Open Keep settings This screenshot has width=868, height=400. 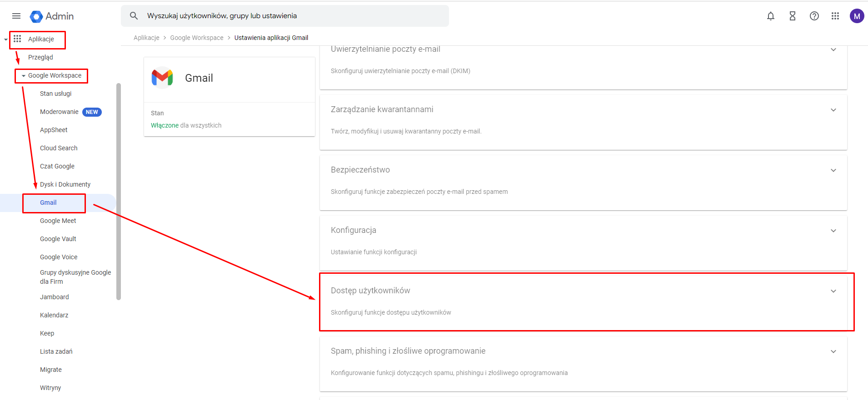pyautogui.click(x=47, y=333)
